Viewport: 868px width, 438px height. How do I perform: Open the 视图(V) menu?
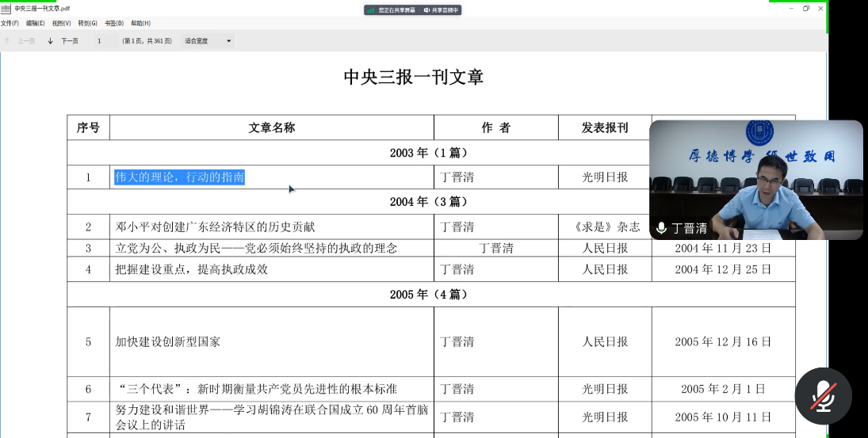(61, 23)
